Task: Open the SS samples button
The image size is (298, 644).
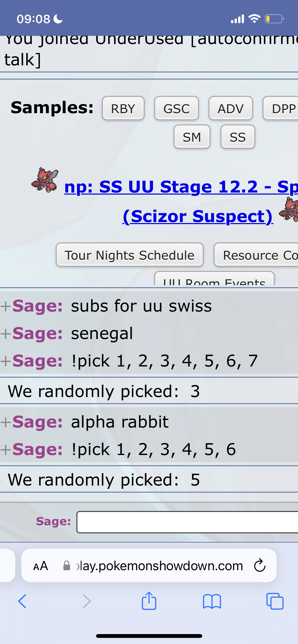Action: pyautogui.click(x=238, y=137)
